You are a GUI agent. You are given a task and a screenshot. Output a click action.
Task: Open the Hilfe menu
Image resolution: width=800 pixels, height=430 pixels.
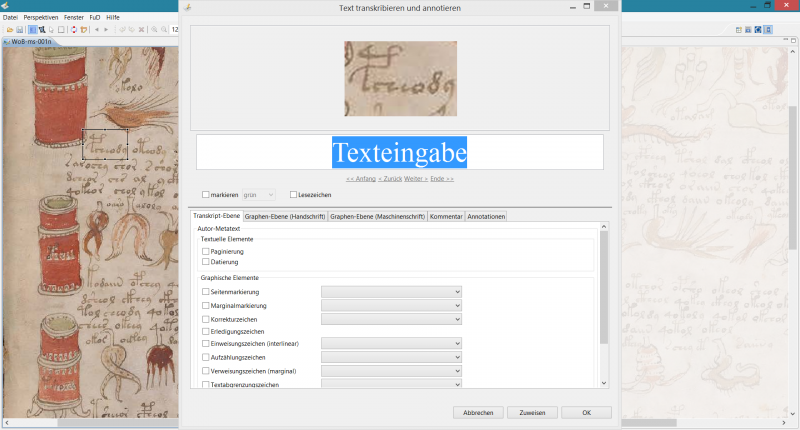(x=113, y=17)
